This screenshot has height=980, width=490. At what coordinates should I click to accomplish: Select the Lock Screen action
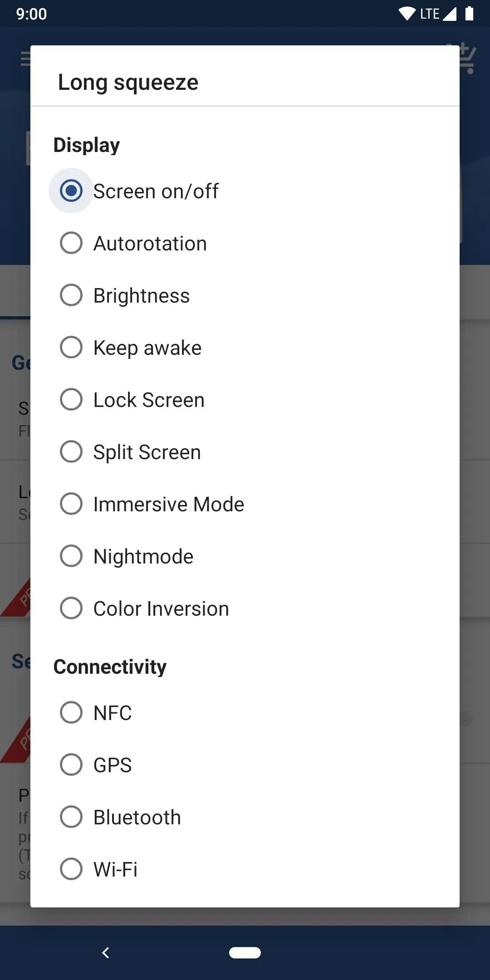71,400
